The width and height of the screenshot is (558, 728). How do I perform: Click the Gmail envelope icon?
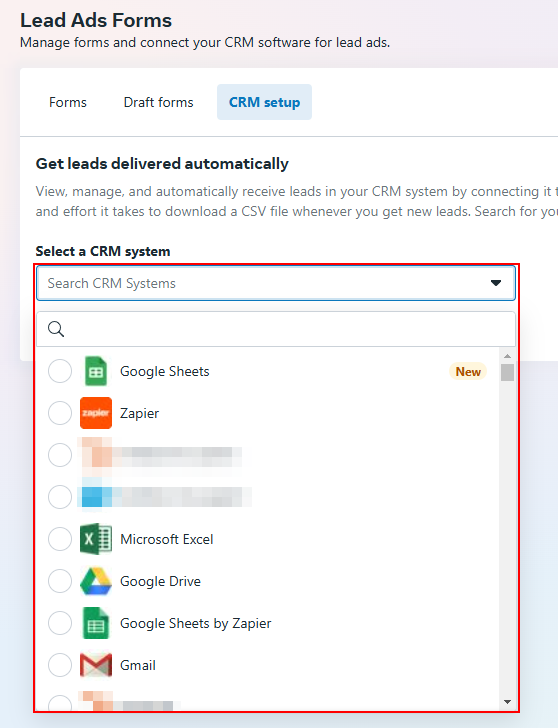96,665
